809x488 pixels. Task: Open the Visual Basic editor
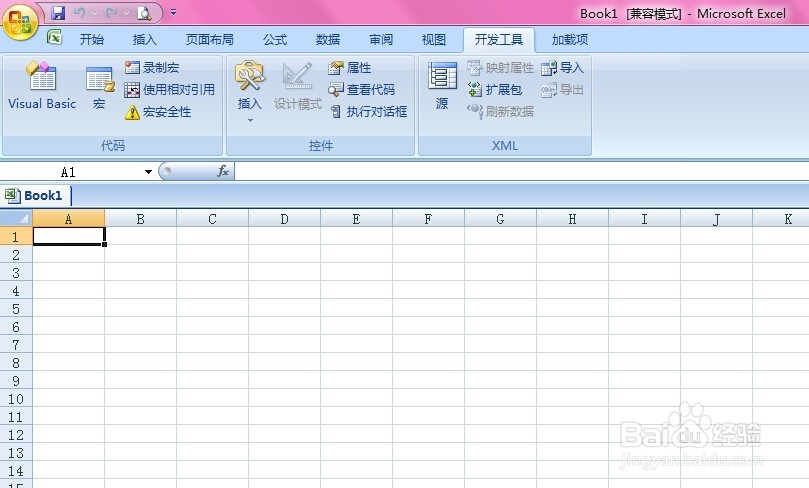pos(42,85)
